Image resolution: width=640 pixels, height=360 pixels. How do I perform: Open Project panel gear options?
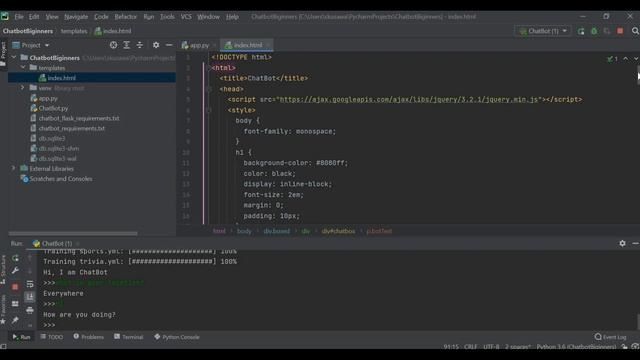pos(156,45)
